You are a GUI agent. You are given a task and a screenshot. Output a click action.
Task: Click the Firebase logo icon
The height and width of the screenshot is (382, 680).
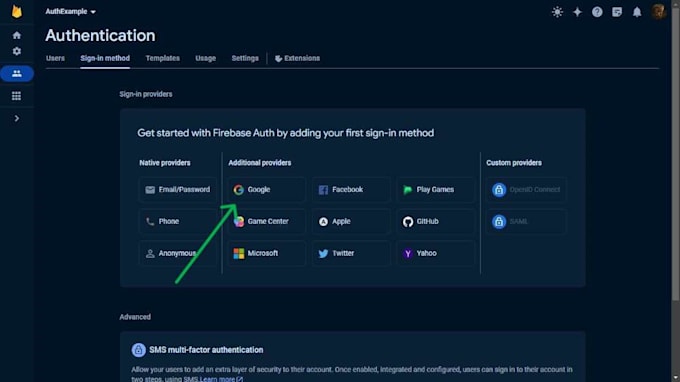pyautogui.click(x=16, y=12)
